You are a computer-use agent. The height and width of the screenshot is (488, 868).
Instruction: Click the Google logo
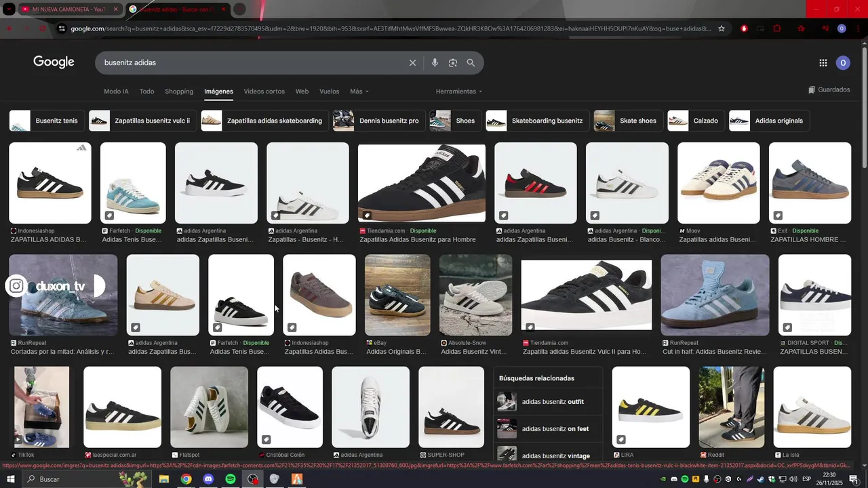click(54, 62)
